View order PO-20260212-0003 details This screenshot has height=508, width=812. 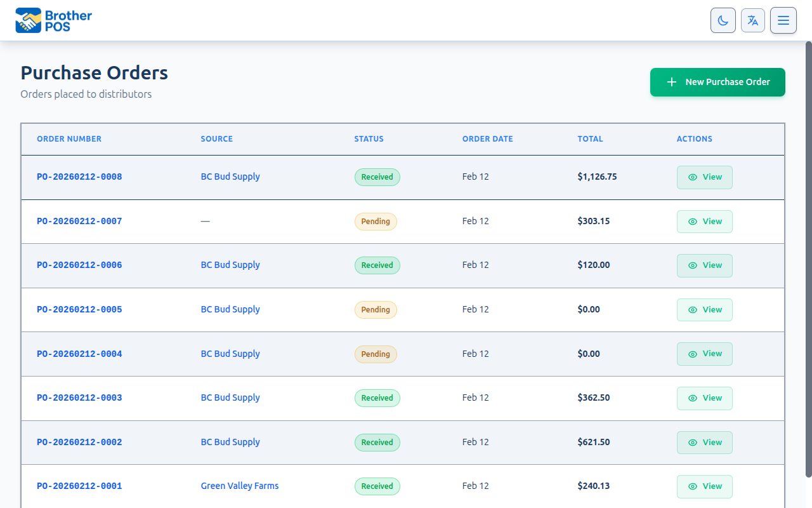(704, 398)
